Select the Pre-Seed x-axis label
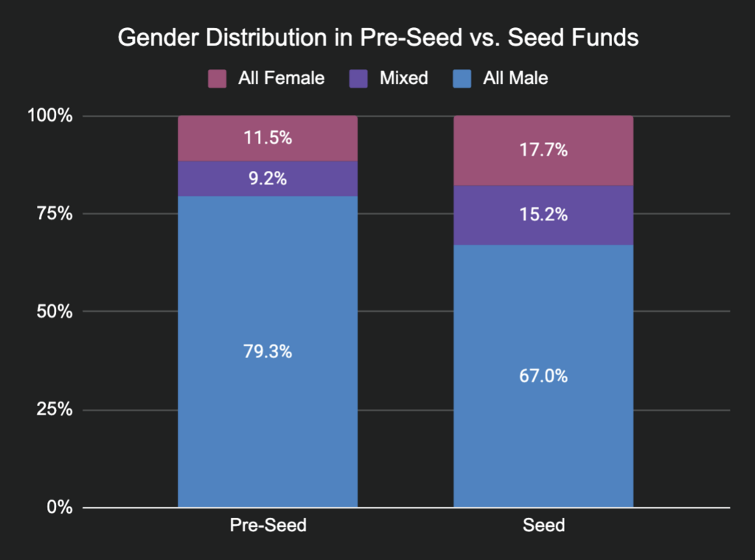 coord(268,526)
